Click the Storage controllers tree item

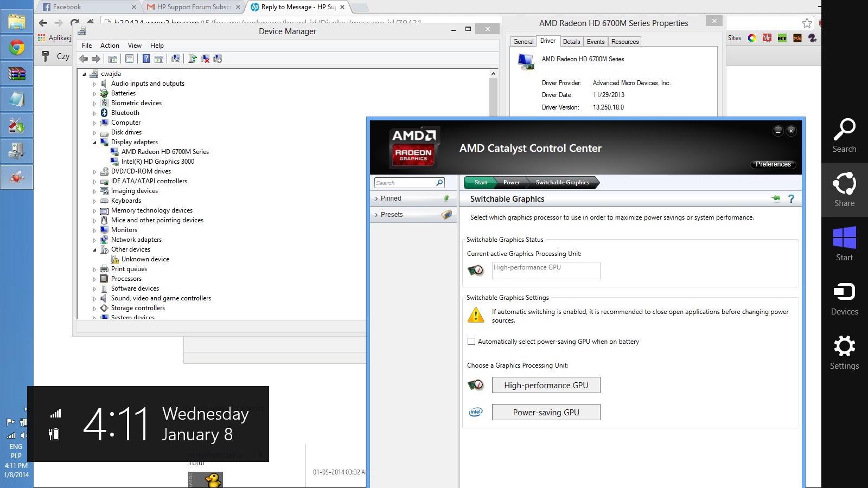pos(138,308)
